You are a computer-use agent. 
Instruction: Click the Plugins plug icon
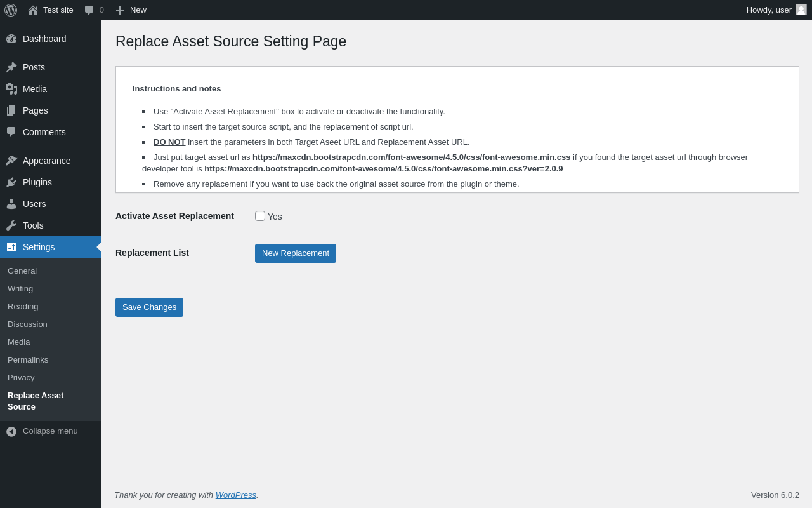point(11,182)
